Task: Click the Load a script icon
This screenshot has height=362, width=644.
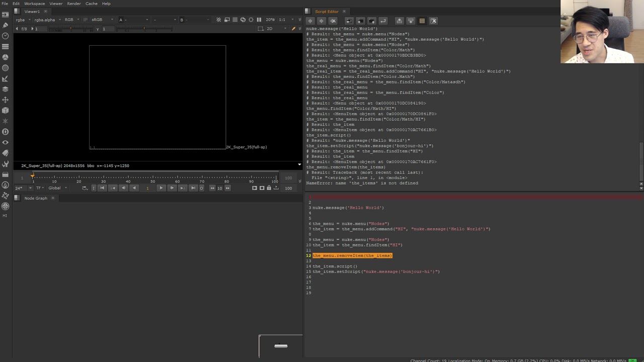Action: [x=360, y=21]
